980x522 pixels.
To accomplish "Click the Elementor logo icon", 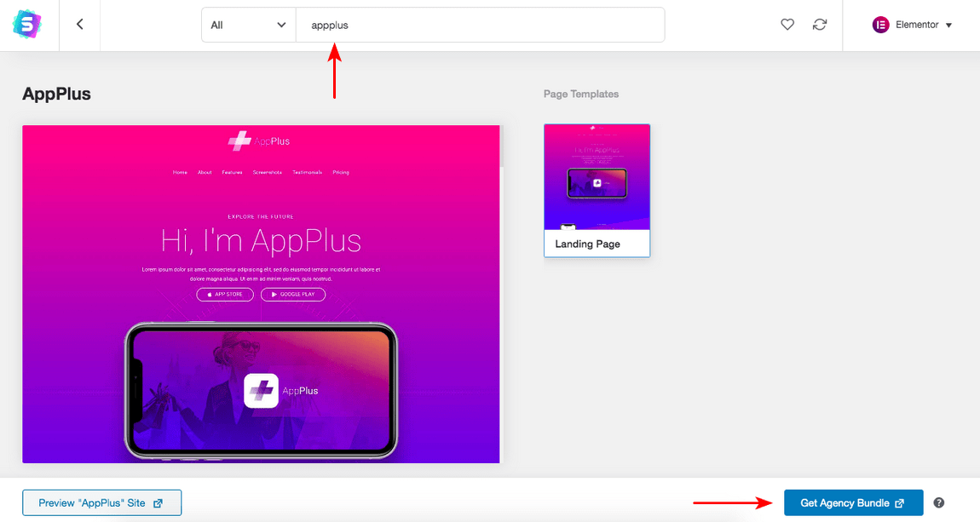I will (x=880, y=25).
